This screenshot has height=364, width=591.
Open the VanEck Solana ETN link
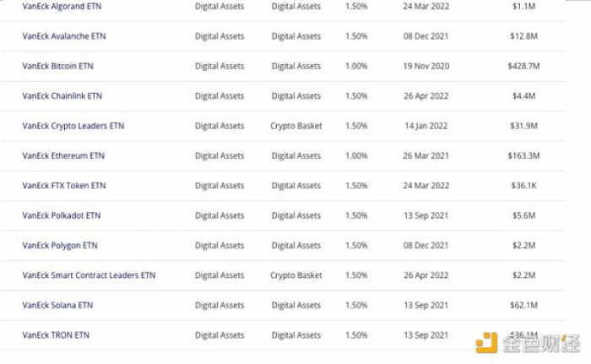tap(57, 305)
